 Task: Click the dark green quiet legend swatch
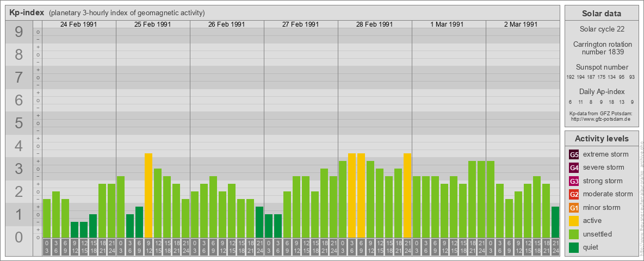(574, 247)
